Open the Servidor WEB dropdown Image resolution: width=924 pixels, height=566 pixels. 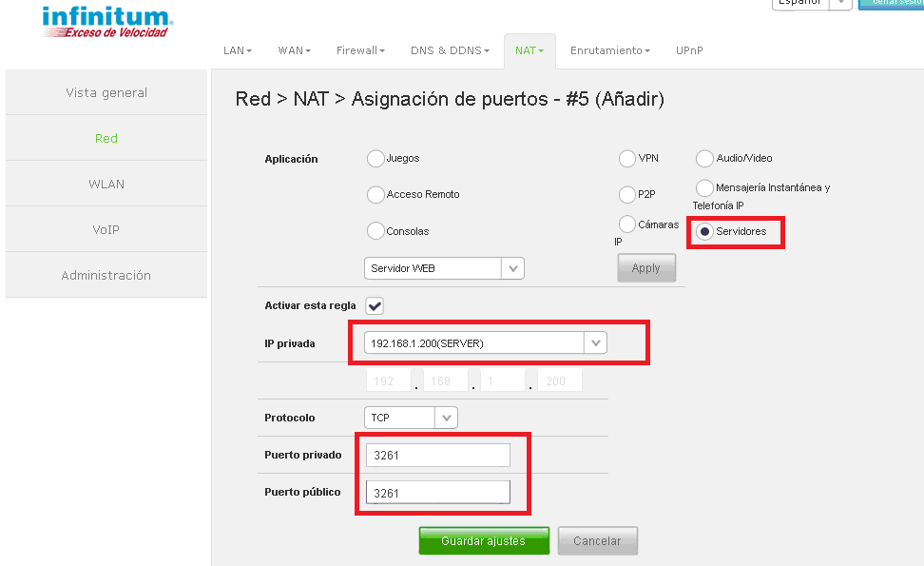[x=512, y=267]
